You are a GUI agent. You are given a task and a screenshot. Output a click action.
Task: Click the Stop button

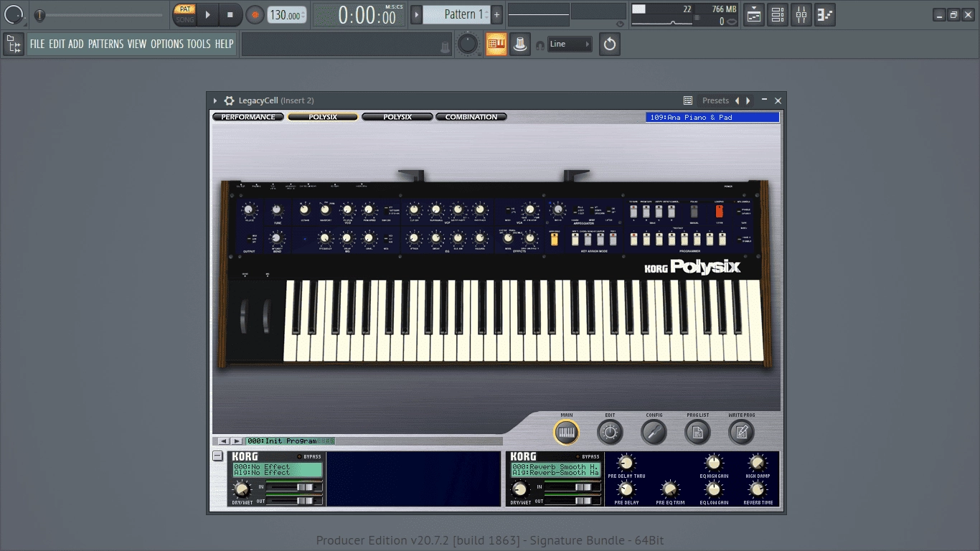pyautogui.click(x=230, y=14)
